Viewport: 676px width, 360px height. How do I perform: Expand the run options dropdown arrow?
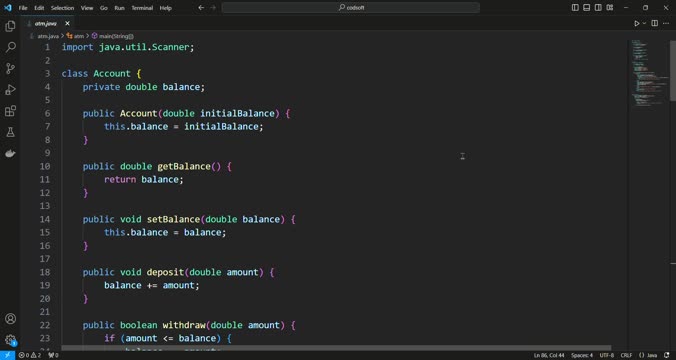click(x=645, y=23)
